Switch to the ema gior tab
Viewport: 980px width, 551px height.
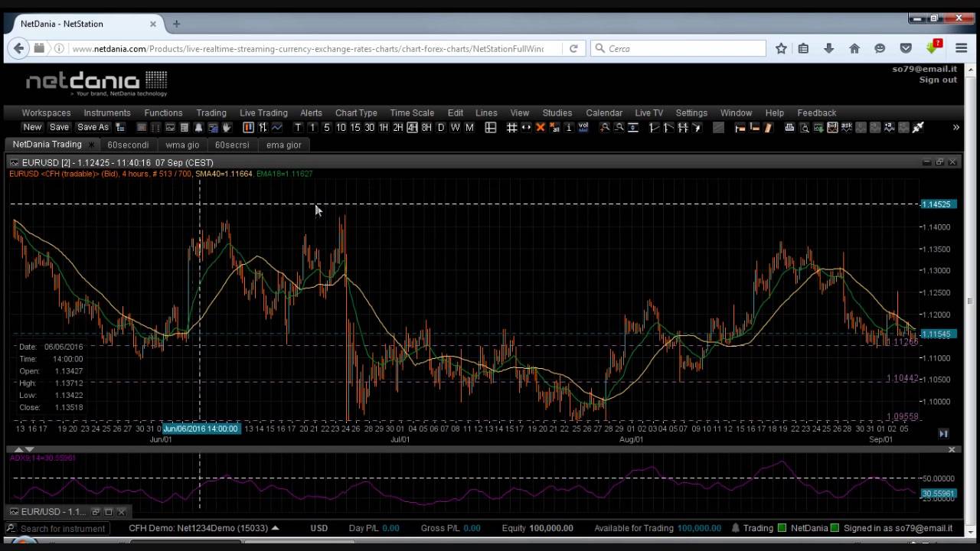(x=284, y=145)
